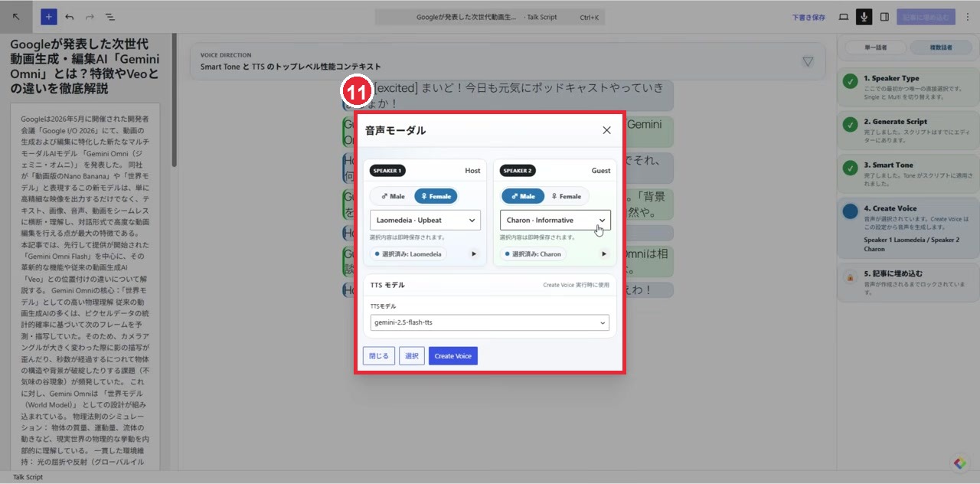
Task: Open the gemini-2.5-flash-tts model dropdown
Action: click(x=490, y=323)
